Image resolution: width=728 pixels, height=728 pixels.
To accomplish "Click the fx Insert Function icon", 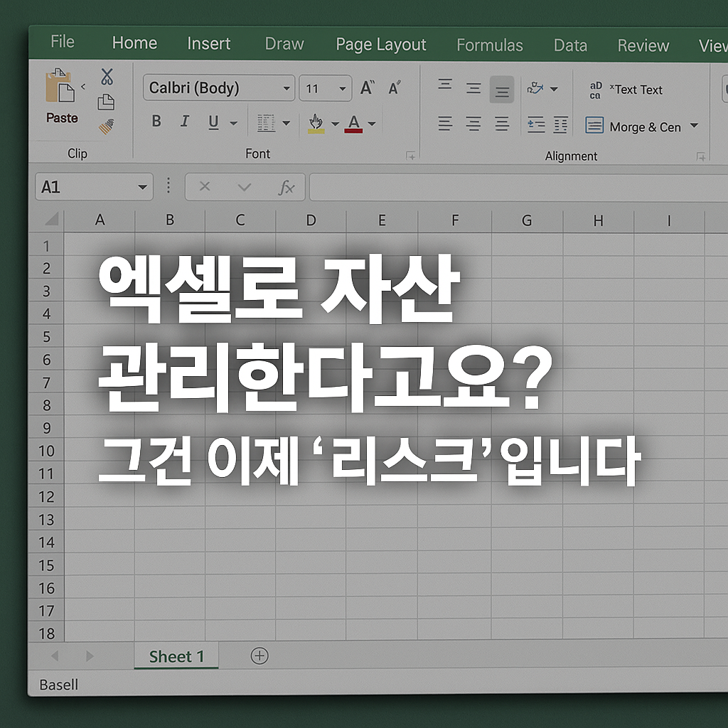I will (286, 188).
